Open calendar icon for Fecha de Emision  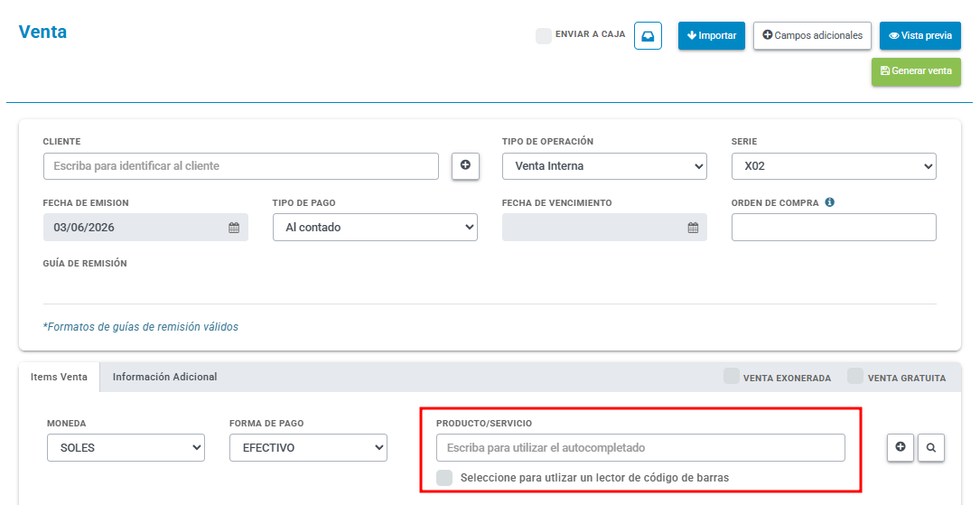pyautogui.click(x=234, y=228)
